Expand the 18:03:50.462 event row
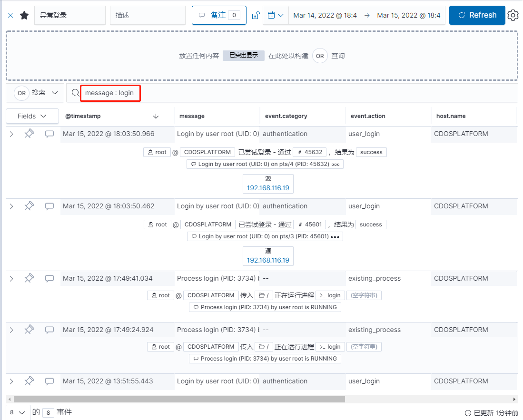Screen dimensions: 523x420 pos(11,206)
